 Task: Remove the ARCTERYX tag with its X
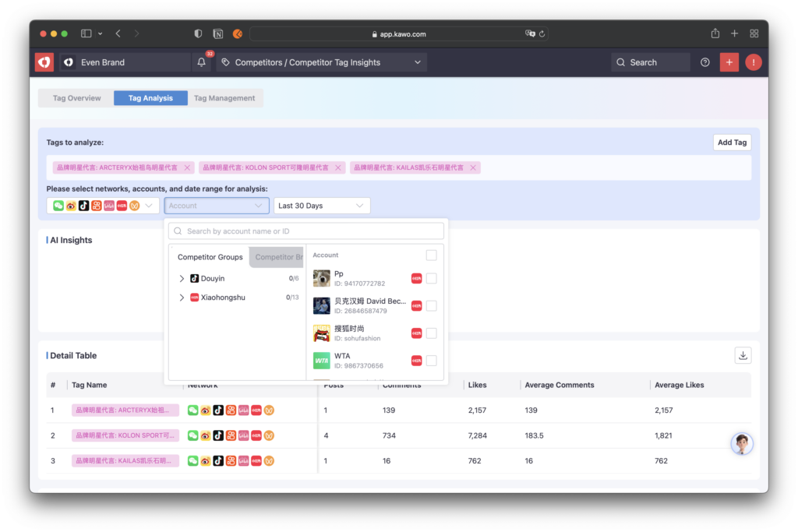tap(187, 167)
